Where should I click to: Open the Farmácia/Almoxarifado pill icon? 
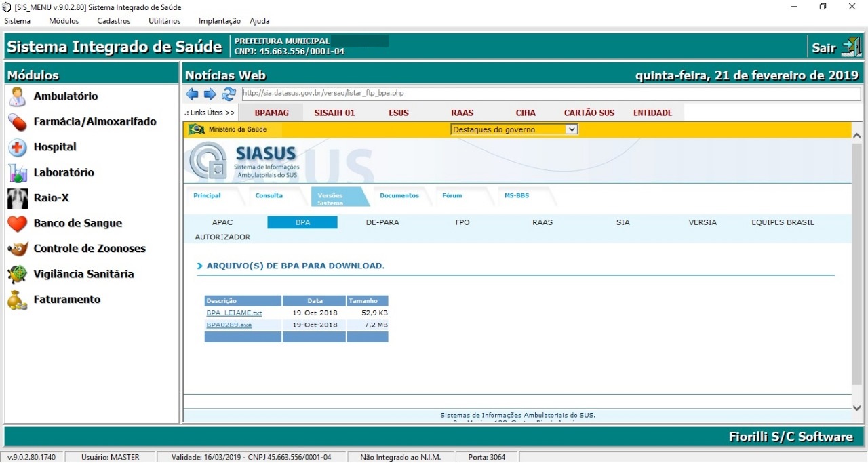point(18,122)
